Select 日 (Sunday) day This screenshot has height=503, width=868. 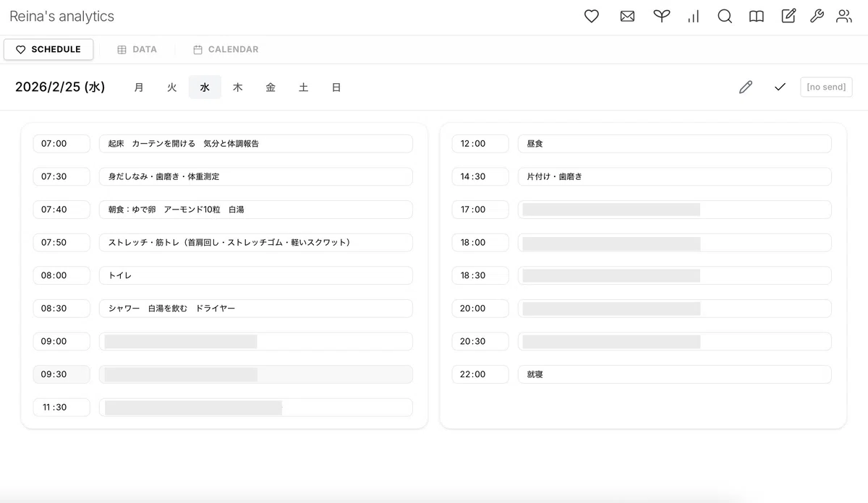(336, 87)
